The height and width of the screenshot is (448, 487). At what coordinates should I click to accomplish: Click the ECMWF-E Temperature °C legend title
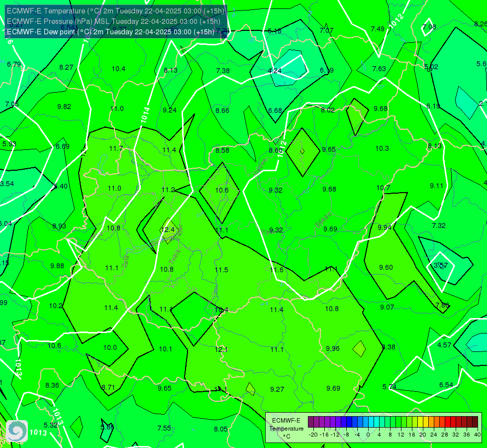click(286, 429)
